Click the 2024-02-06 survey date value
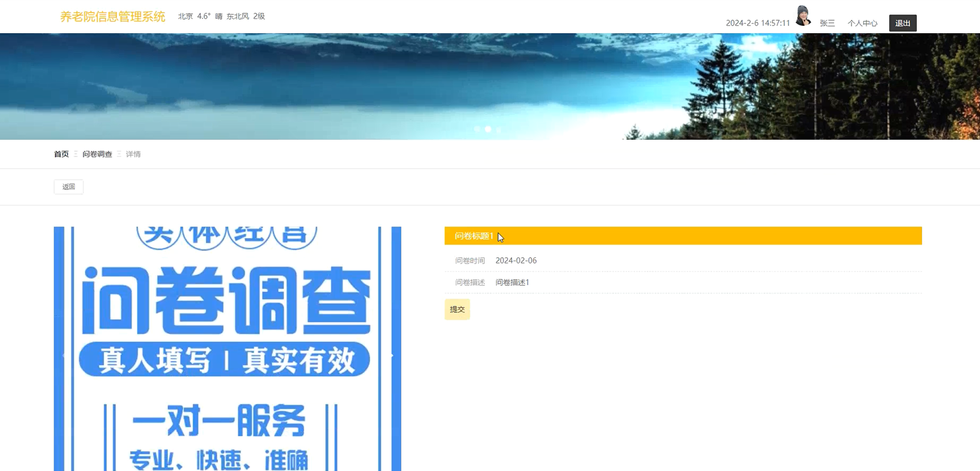 pos(516,261)
